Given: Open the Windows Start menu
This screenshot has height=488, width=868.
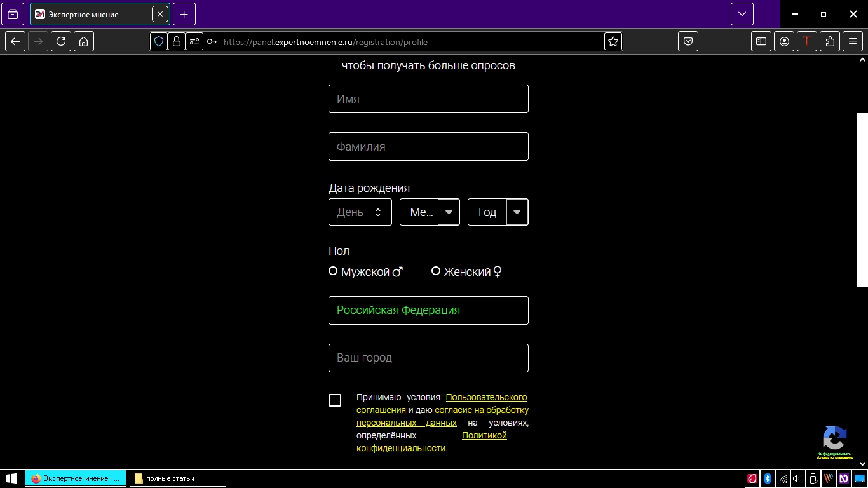Looking at the screenshot, I should (11, 478).
